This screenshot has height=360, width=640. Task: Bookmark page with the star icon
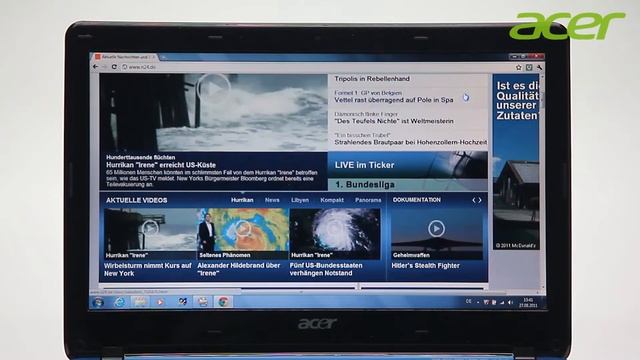click(x=518, y=67)
